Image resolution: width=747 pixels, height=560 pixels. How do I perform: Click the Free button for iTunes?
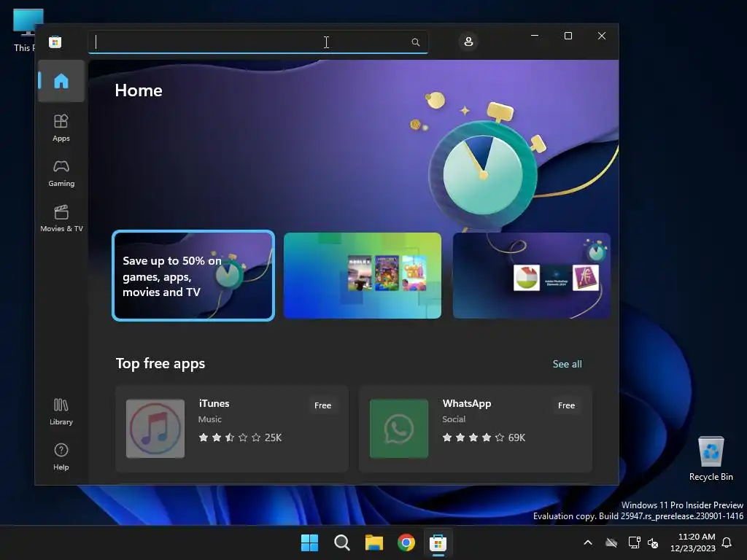point(322,405)
